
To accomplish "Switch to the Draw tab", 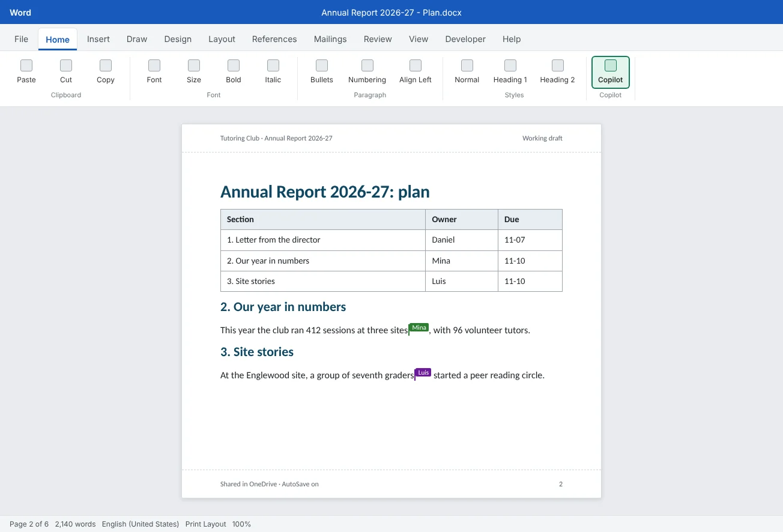I will click(x=137, y=39).
